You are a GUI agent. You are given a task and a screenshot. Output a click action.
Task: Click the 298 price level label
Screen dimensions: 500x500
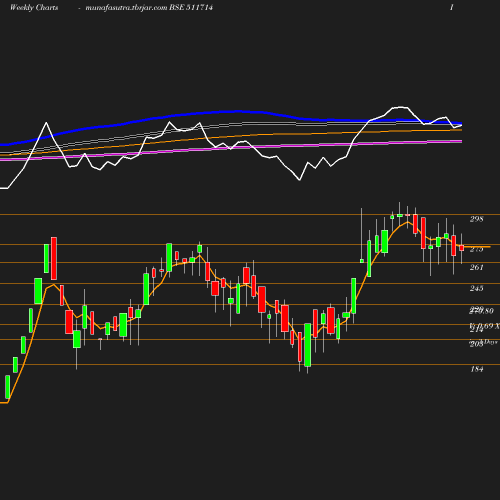(x=476, y=219)
